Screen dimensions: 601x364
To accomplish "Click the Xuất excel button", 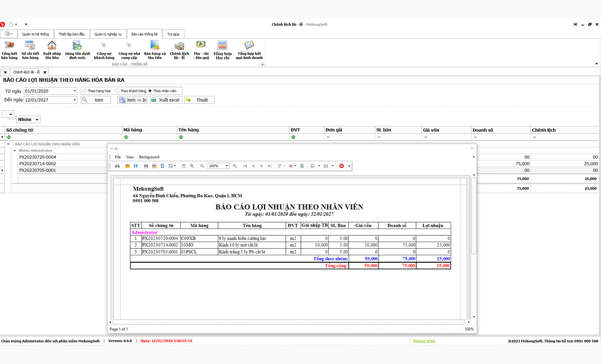I will click(166, 100).
